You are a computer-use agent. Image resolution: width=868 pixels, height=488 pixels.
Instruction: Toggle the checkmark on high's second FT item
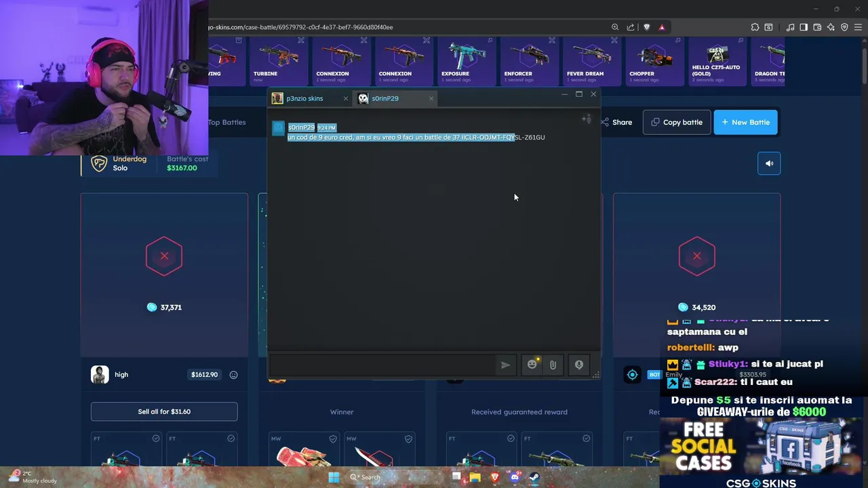click(231, 439)
